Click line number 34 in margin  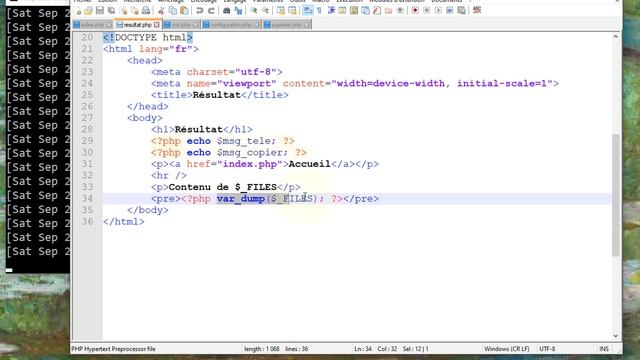[x=87, y=199]
